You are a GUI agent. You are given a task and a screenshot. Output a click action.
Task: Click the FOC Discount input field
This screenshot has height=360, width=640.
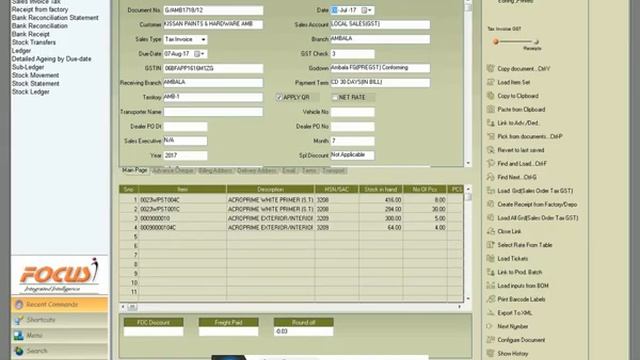click(153, 331)
